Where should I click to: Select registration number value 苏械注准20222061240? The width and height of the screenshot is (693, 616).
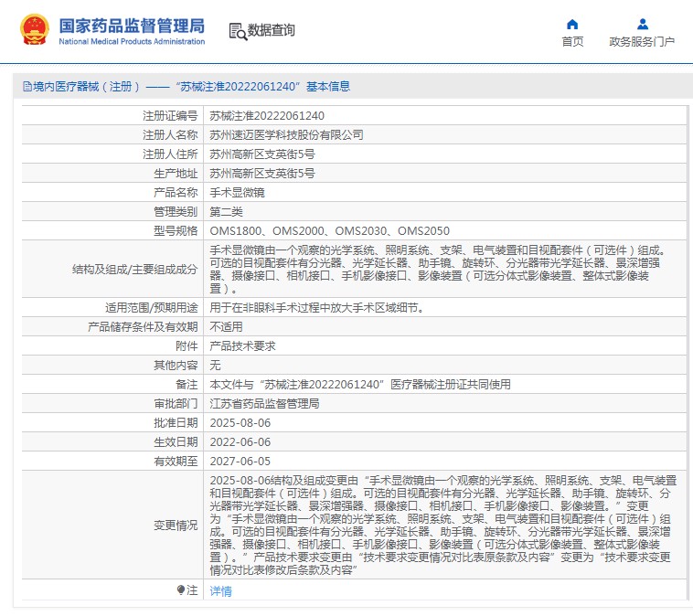tap(267, 116)
